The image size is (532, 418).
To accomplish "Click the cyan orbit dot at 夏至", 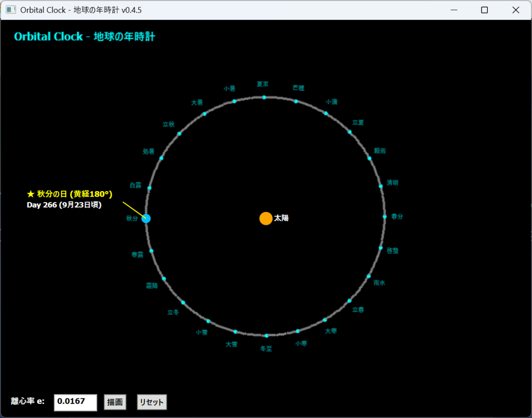I will click(x=264, y=97).
